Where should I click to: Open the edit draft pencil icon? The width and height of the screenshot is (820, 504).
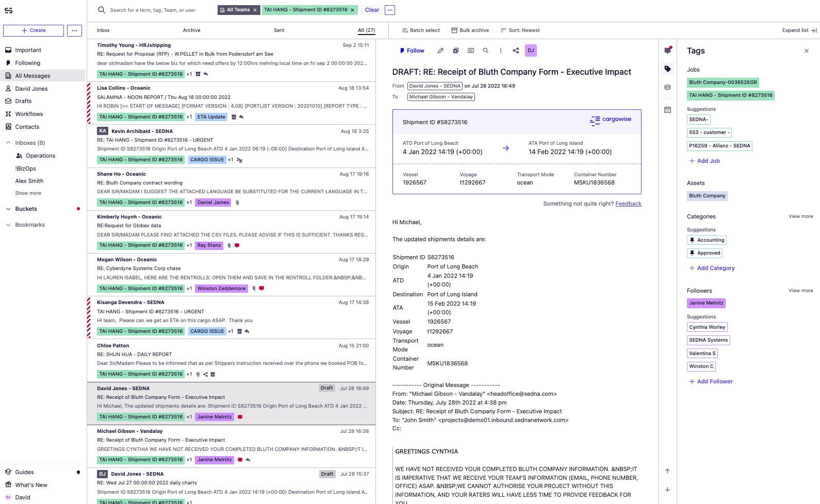440,51
